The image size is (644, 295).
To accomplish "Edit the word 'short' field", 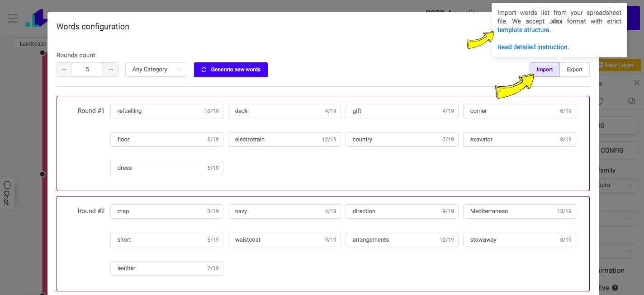I will pyautogui.click(x=167, y=240).
